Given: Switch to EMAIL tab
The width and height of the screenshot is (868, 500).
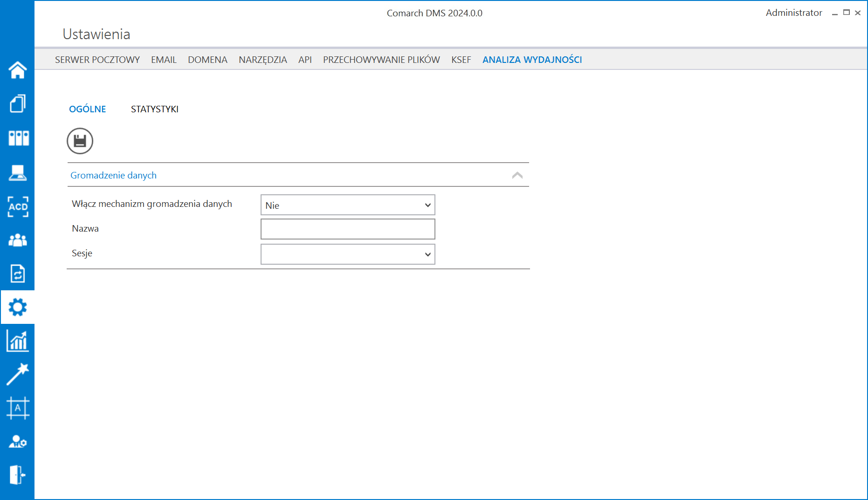Looking at the screenshot, I should tap(164, 60).
